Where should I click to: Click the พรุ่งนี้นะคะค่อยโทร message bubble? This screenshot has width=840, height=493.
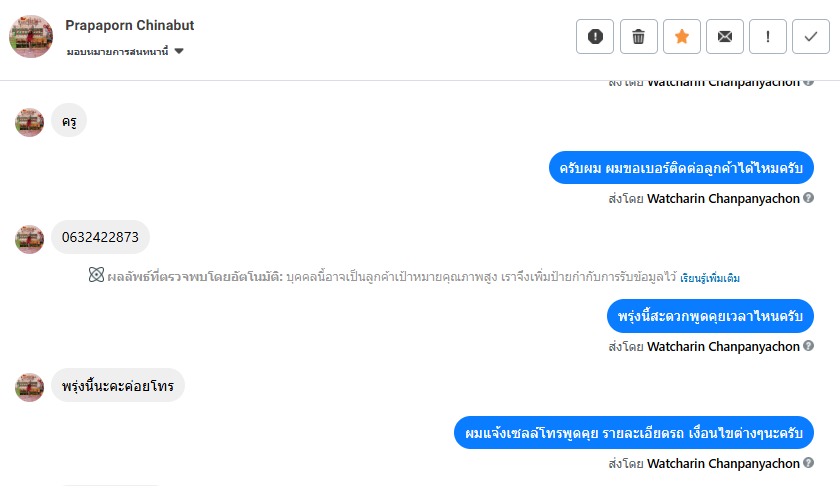tap(118, 385)
